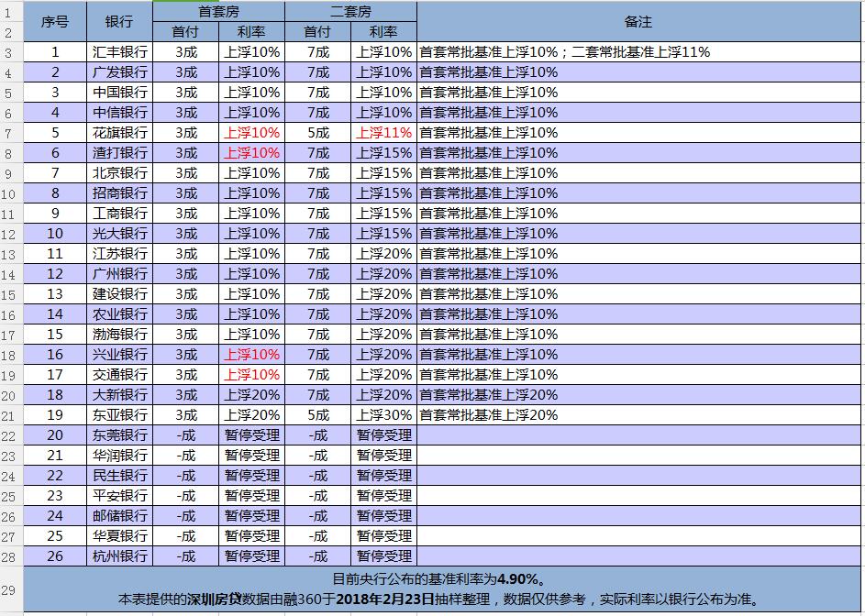Click the 银行 column header cell
865x616 pixels.
pyautogui.click(x=119, y=21)
